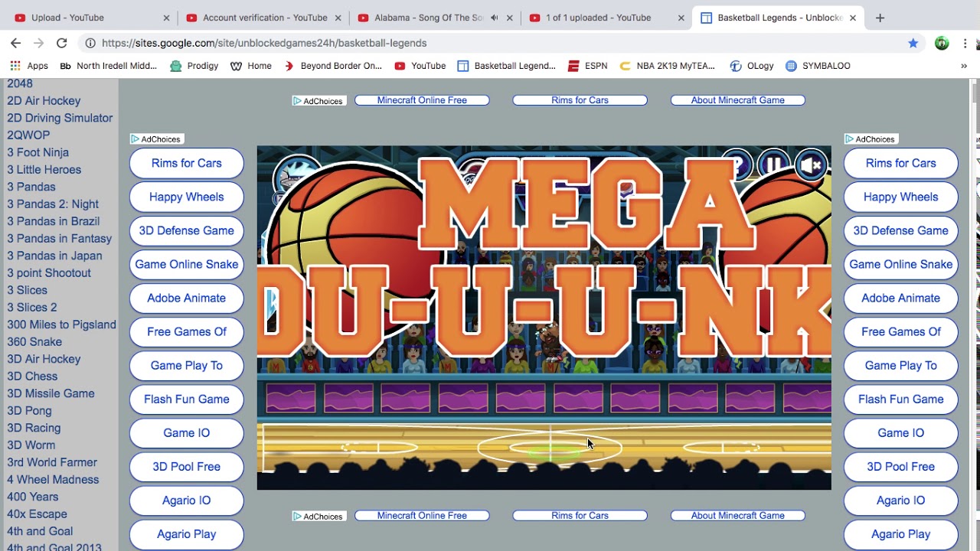The height and width of the screenshot is (551, 980).
Task: Open the Chrome profile avatar
Action: [942, 43]
